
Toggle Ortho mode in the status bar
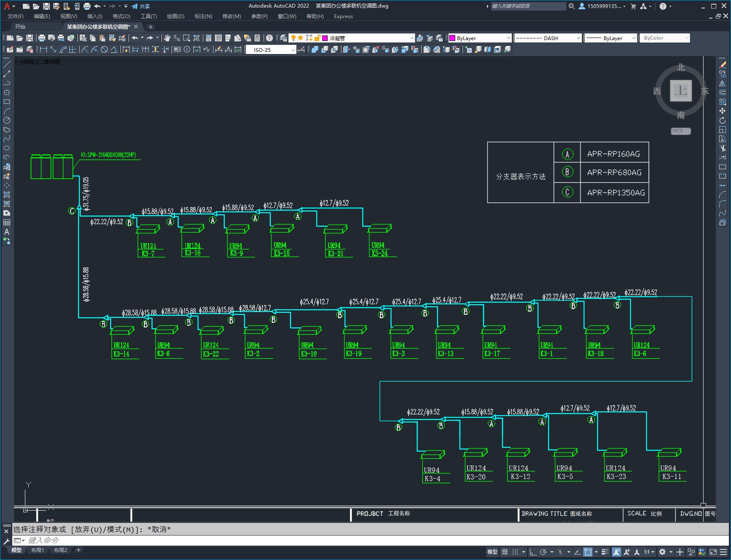[x=533, y=552]
